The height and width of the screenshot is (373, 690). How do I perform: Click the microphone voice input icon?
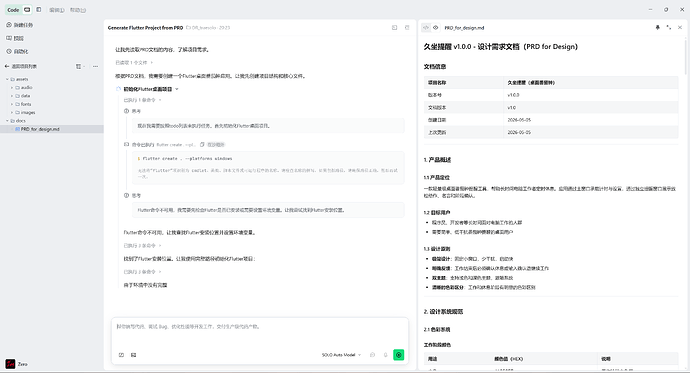[385, 355]
